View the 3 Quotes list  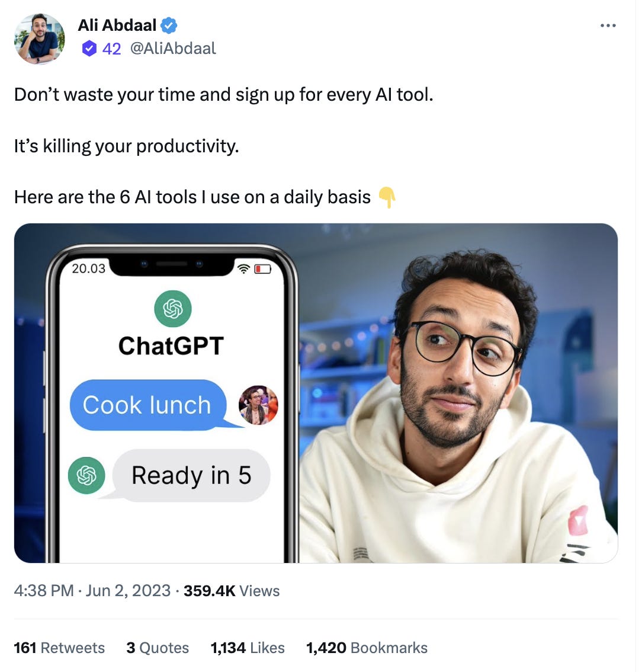coord(158,648)
